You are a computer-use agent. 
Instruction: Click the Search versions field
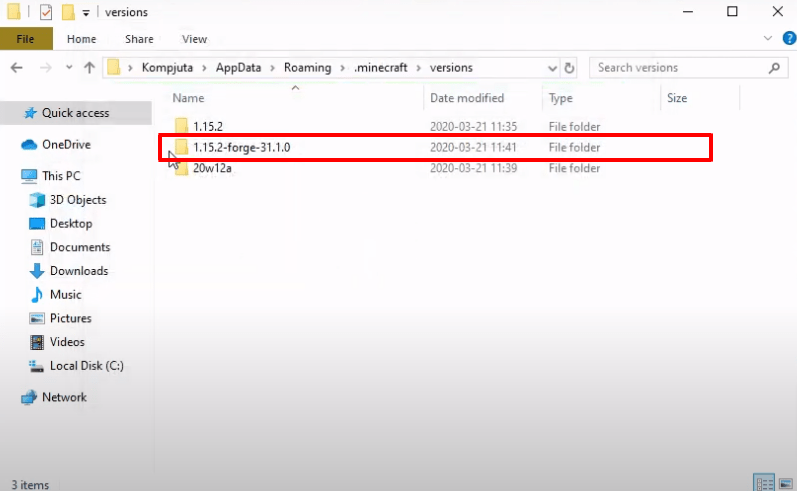coord(689,68)
